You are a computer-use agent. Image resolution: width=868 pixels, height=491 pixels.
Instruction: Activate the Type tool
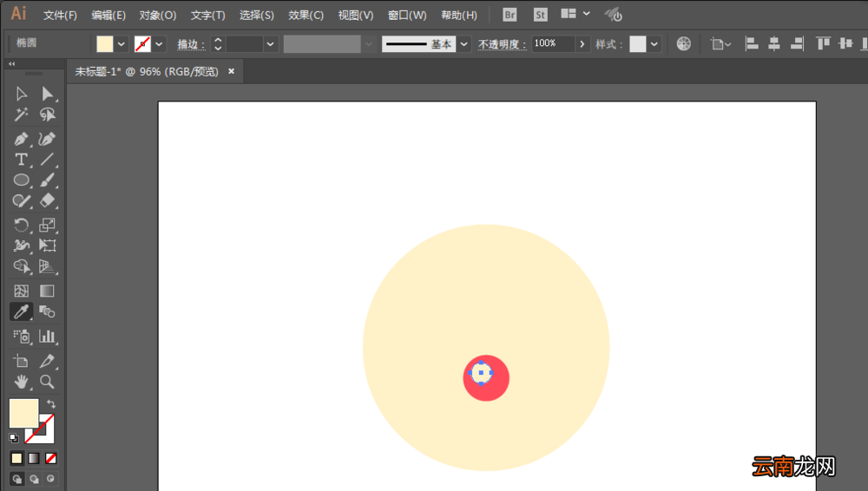click(x=21, y=160)
